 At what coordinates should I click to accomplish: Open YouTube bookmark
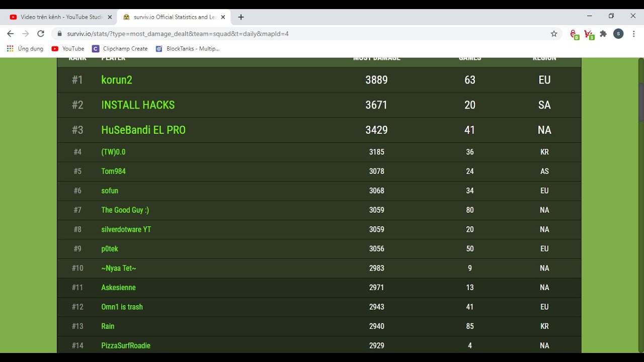[68, 49]
